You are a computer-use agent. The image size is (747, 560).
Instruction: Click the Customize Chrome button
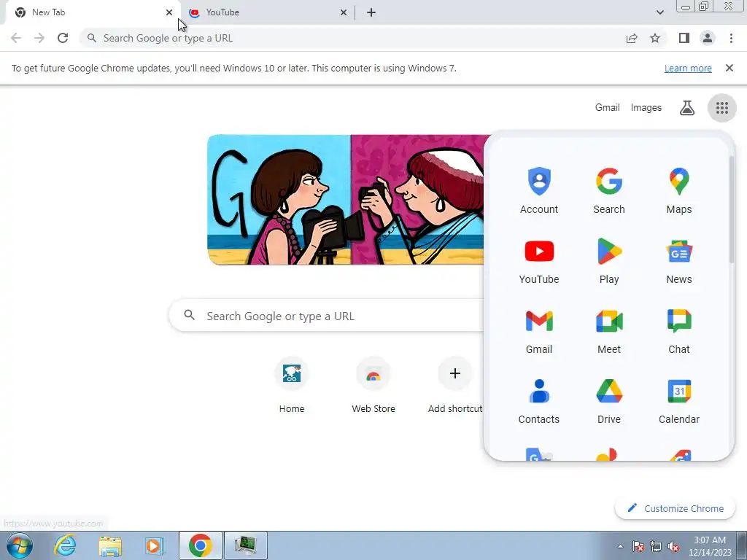(x=675, y=508)
